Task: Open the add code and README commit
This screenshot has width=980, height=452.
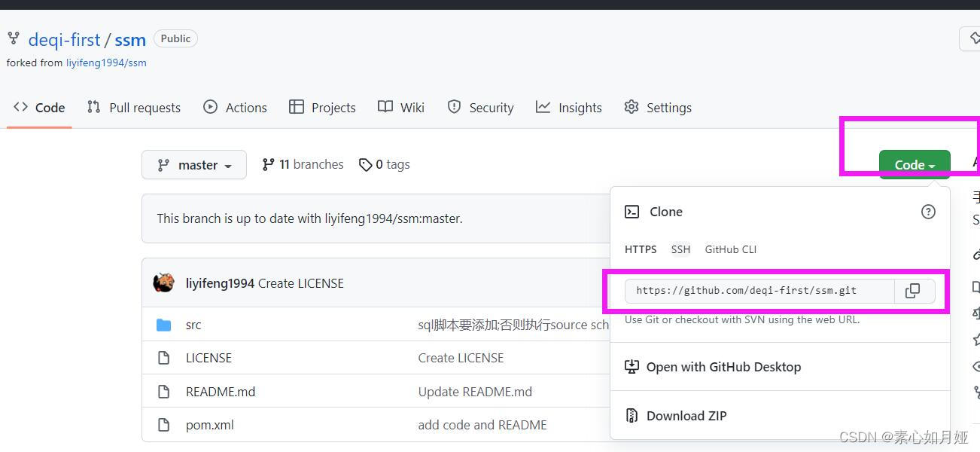Action: 482,425
